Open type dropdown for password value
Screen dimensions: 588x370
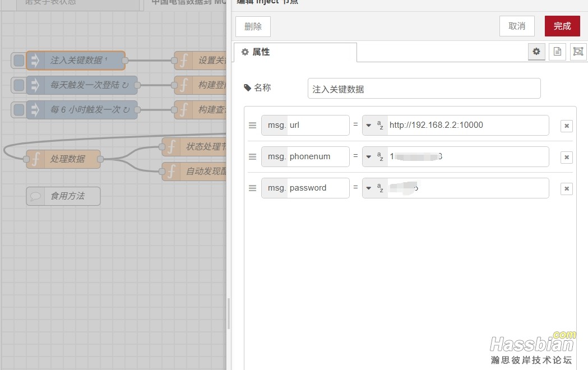pyautogui.click(x=369, y=188)
